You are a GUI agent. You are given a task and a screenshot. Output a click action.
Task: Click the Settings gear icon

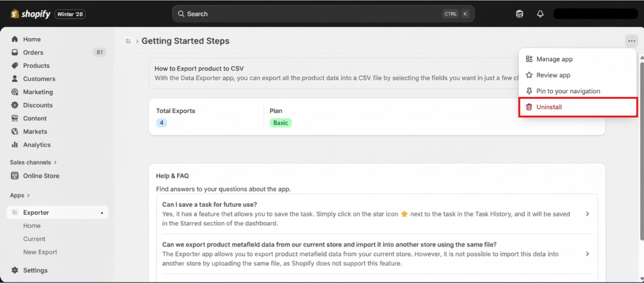coord(15,270)
